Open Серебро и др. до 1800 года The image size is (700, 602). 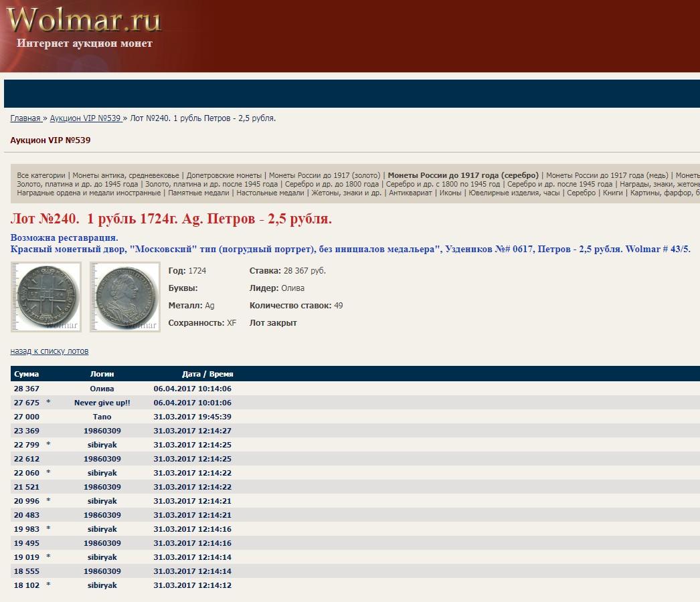click(332, 184)
